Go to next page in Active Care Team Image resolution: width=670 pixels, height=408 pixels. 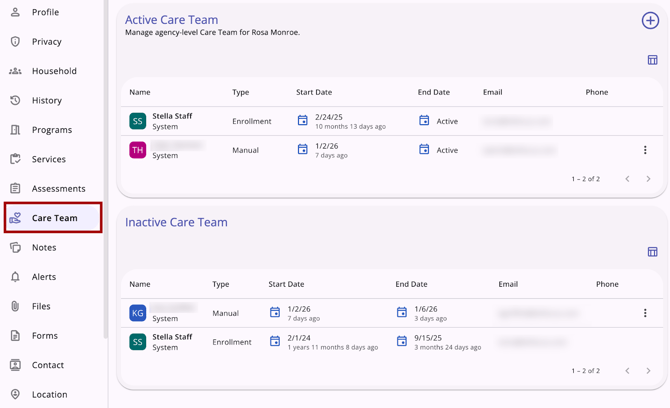648,179
